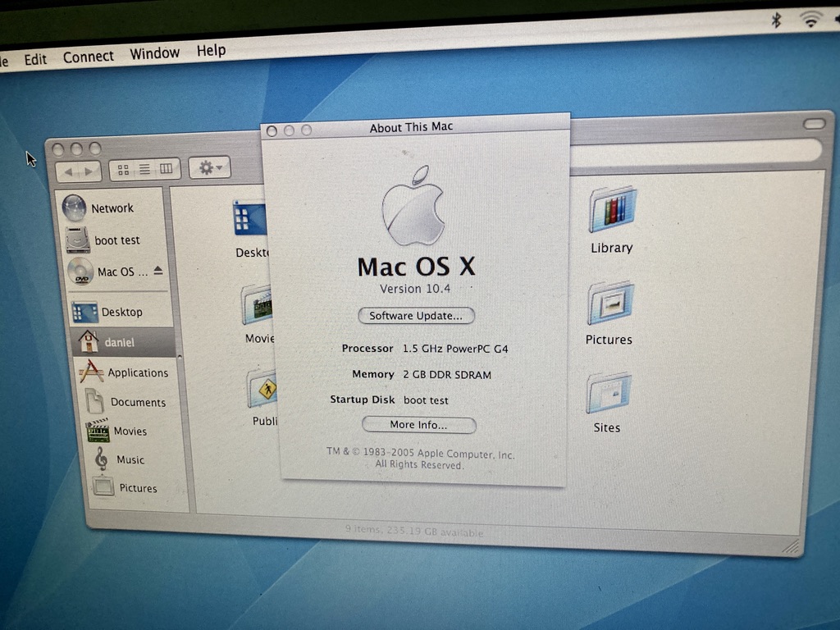
Task: Go forward in the Finder window
Action: [x=89, y=171]
